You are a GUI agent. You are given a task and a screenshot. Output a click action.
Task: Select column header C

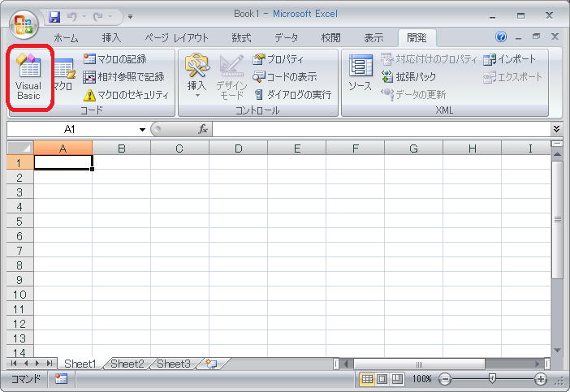(x=179, y=149)
